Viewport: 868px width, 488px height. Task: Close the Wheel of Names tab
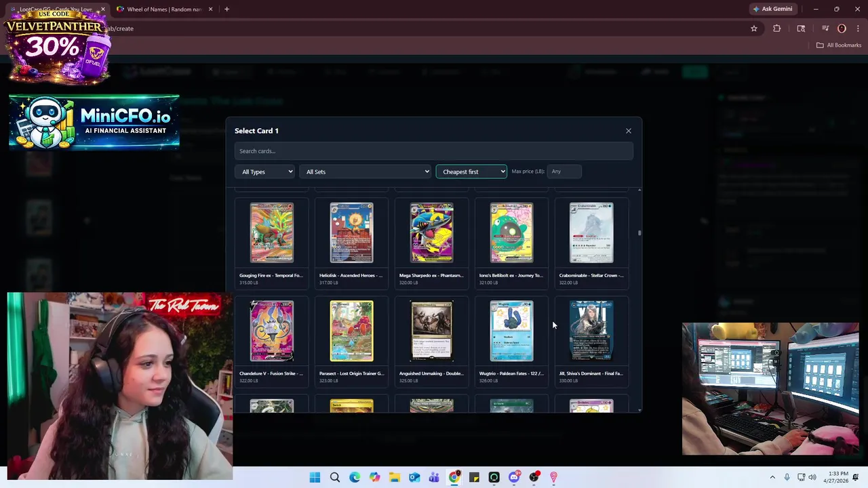(210, 9)
